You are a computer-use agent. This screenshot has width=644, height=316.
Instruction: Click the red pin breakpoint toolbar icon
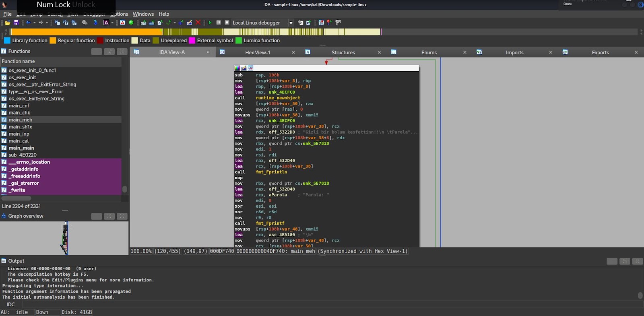point(329,23)
